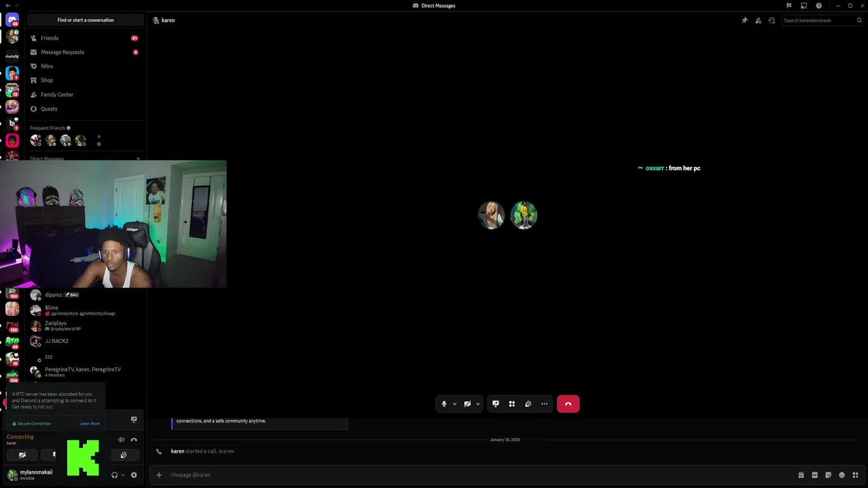Open the GIF picker
868x488 pixels.
(x=814, y=475)
